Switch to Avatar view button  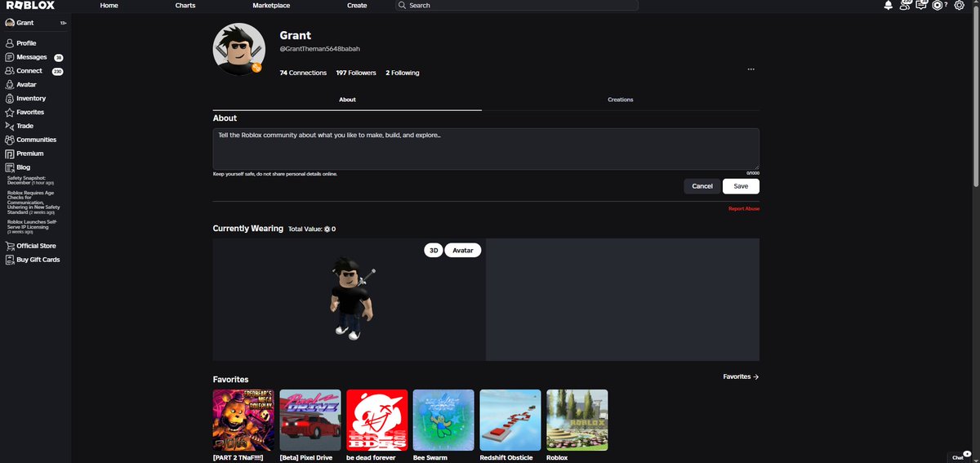(x=463, y=251)
